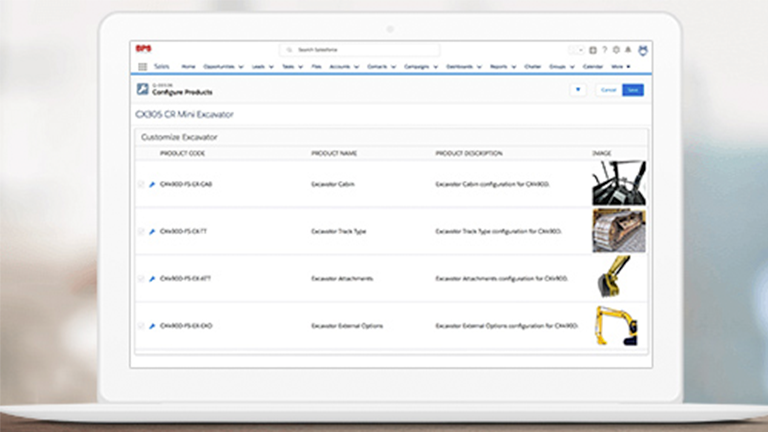
Task: Click the wrench icon for Excavator Attachments
Action: [152, 278]
